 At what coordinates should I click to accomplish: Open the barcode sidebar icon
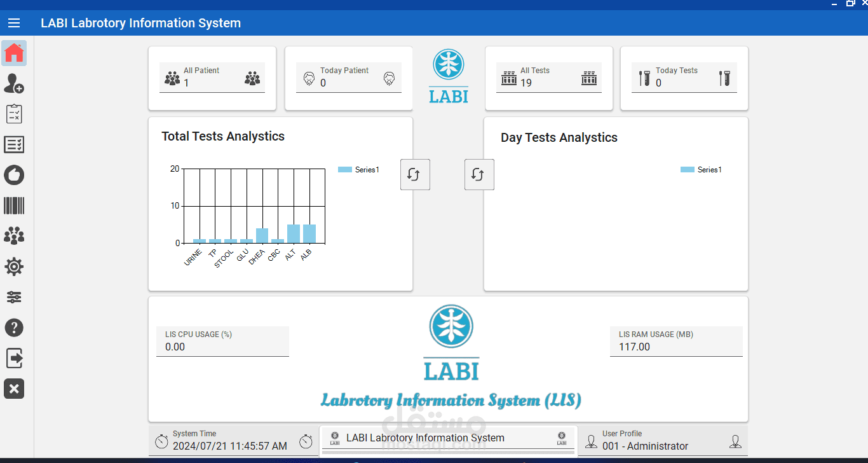pos(14,205)
